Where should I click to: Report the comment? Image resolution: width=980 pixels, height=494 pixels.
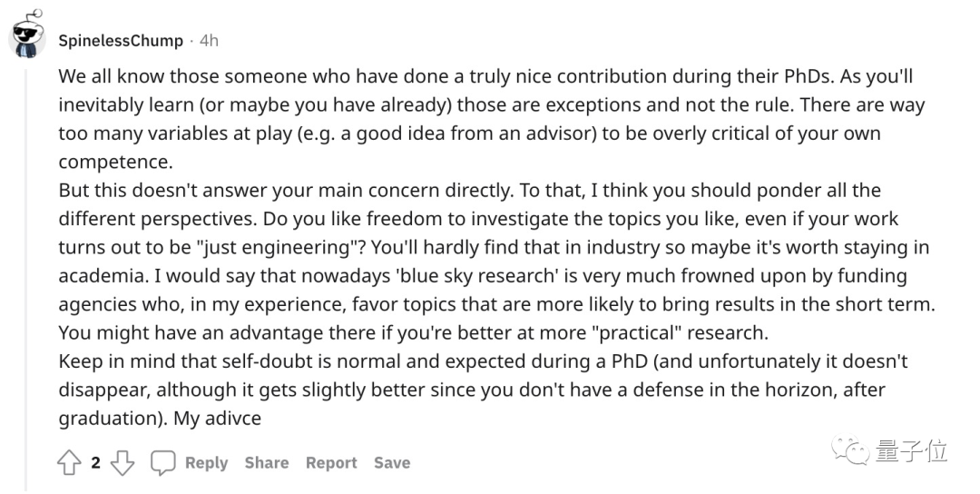[x=331, y=463]
